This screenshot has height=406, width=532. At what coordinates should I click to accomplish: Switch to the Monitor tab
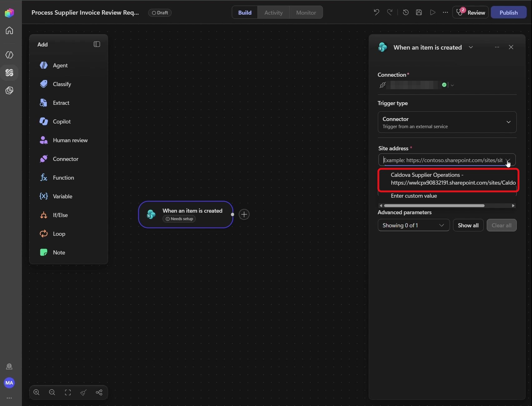[306, 12]
